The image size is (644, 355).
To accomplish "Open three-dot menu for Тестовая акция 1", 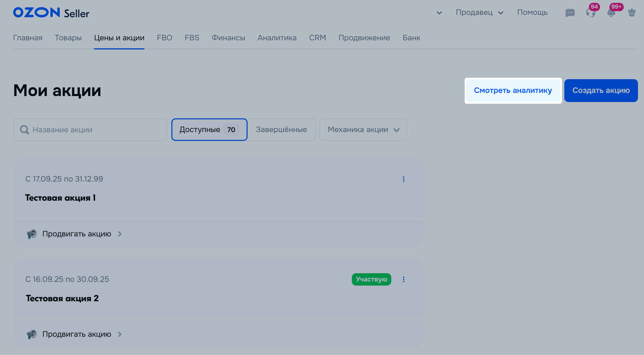I will click(404, 179).
